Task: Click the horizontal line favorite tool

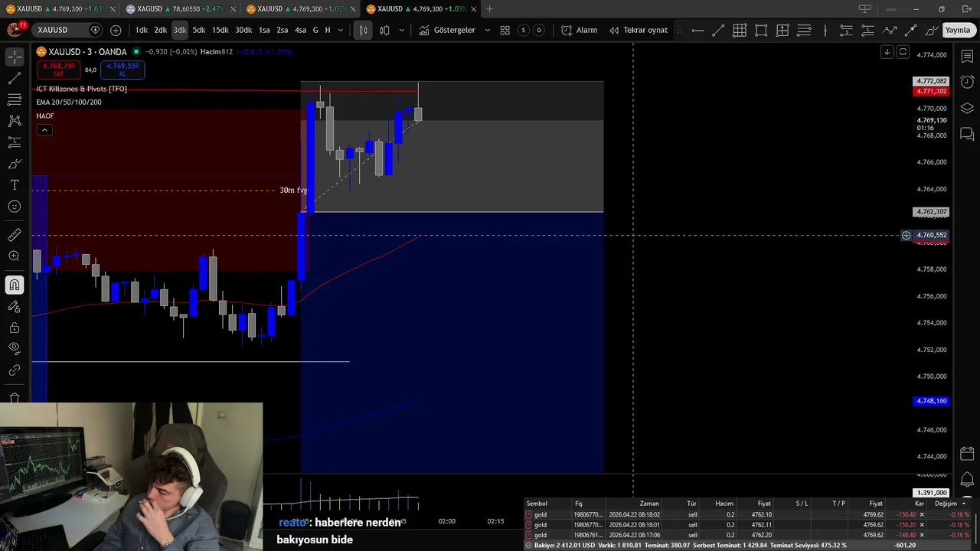Action: [x=697, y=30]
